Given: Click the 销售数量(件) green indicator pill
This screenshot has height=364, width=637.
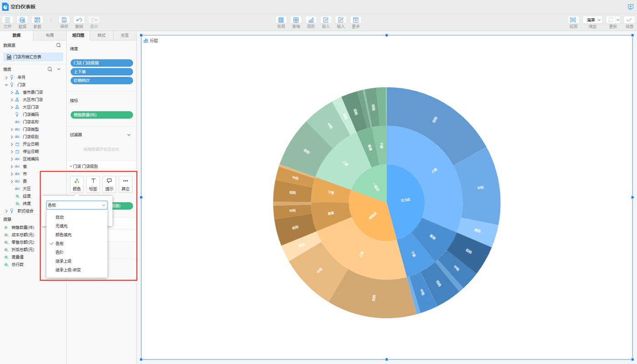Looking at the screenshot, I should (x=102, y=115).
